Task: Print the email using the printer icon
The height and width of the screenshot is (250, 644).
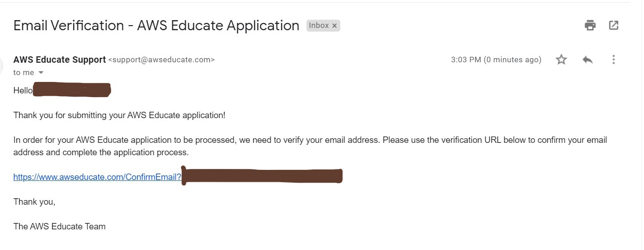Action: pos(590,26)
